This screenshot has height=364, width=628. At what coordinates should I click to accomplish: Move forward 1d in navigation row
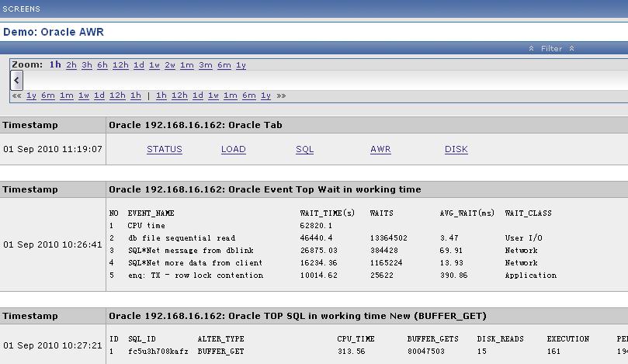pos(198,95)
